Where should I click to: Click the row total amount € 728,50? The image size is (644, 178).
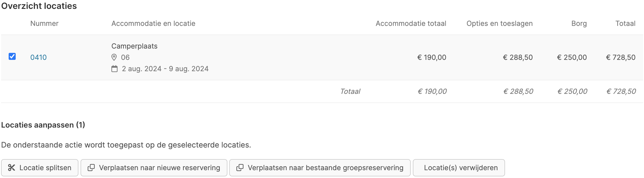pyautogui.click(x=621, y=57)
